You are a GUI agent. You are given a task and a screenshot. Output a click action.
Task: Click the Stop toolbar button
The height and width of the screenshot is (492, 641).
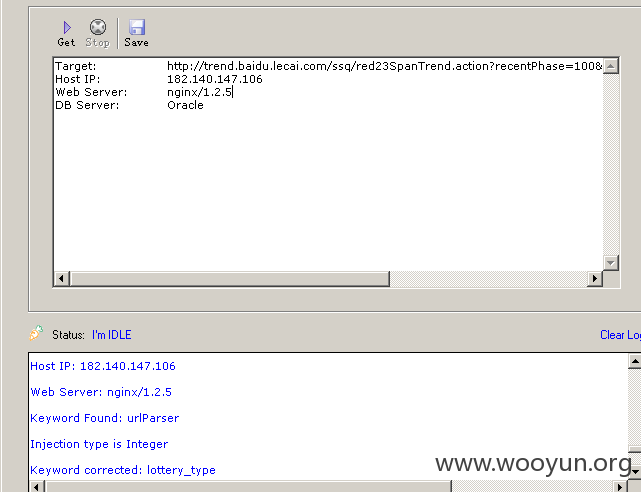coord(98,34)
